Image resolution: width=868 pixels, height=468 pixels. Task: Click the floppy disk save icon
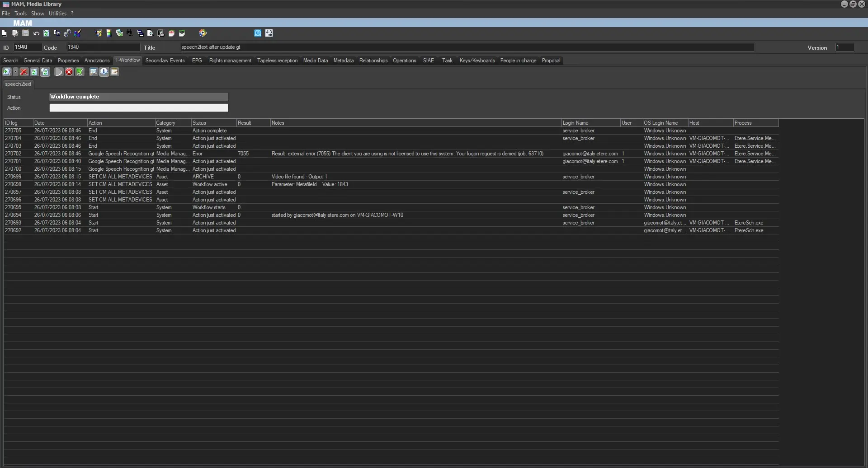point(26,33)
